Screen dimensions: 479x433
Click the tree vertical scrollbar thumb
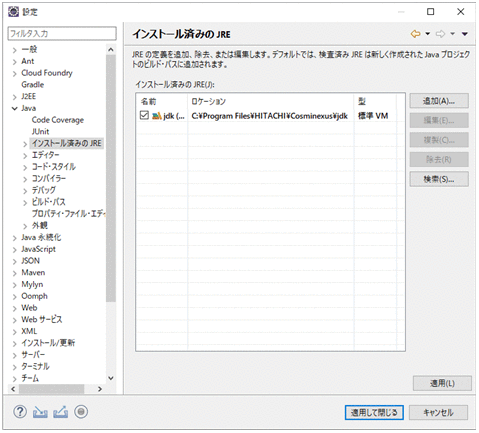111,178
